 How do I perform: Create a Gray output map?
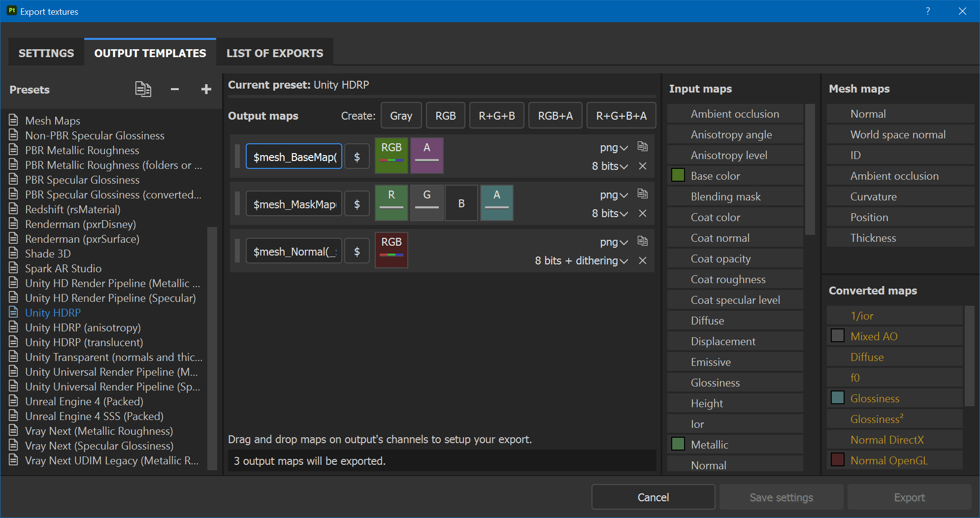click(401, 115)
